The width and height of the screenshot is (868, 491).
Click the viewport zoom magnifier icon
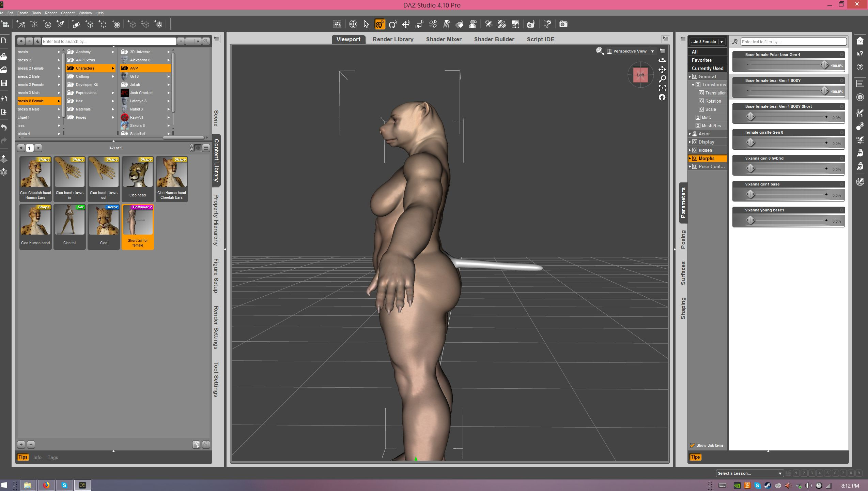662,79
